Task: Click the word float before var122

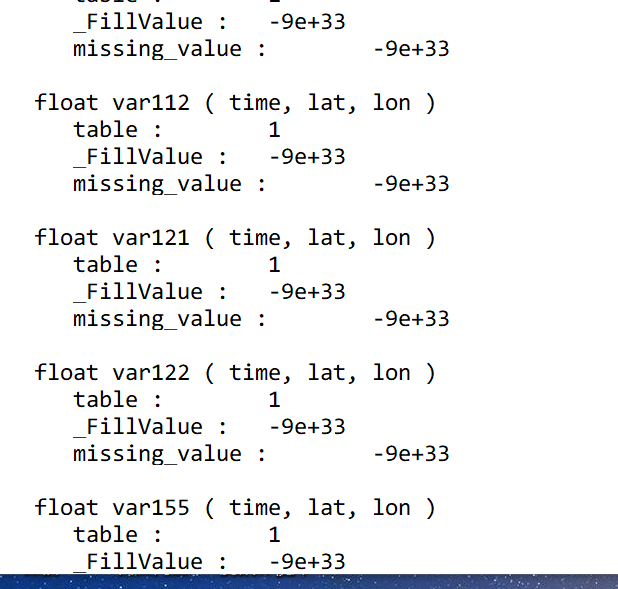Action: [x=66, y=373]
